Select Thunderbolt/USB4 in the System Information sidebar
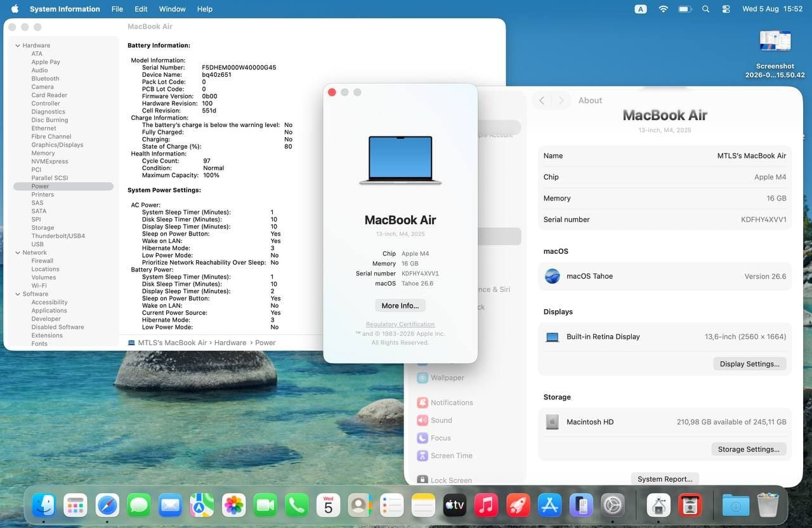 click(x=58, y=236)
